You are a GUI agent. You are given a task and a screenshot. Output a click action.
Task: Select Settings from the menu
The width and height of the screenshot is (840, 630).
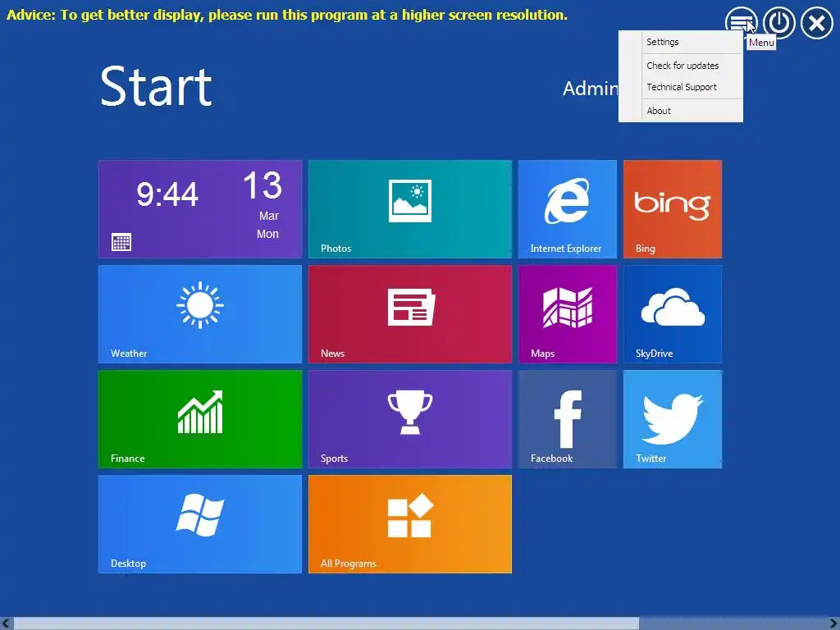(x=681, y=42)
